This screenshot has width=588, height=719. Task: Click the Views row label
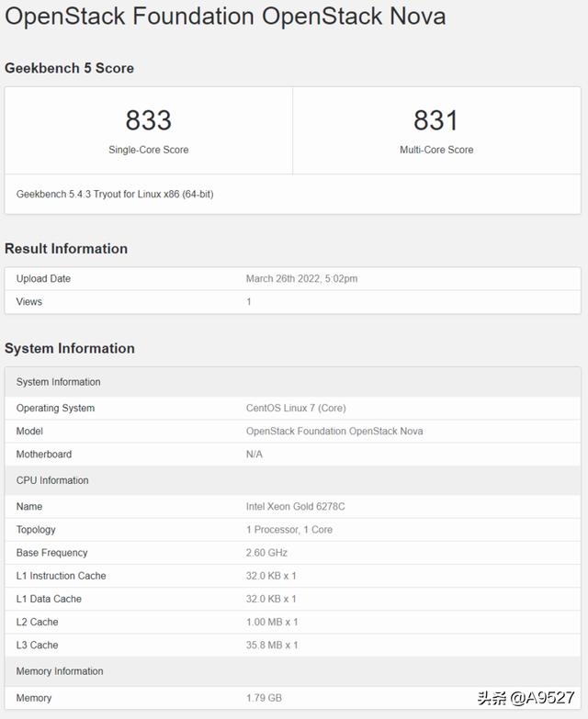pos(29,301)
